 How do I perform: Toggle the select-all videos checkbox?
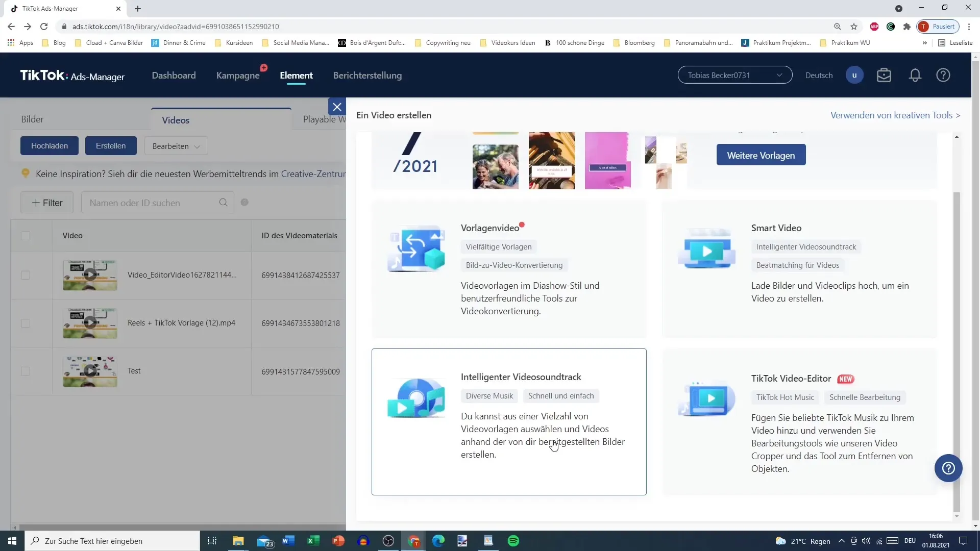pos(26,235)
